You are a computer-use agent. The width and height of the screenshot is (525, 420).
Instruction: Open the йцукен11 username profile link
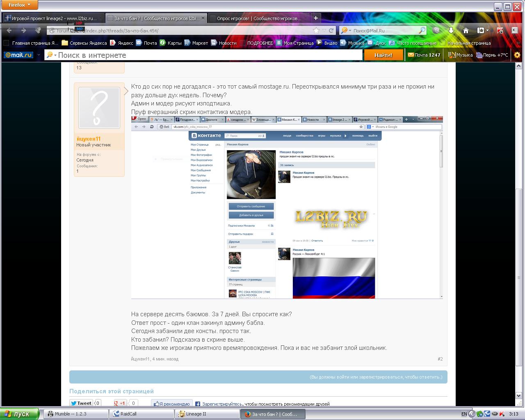(88, 139)
